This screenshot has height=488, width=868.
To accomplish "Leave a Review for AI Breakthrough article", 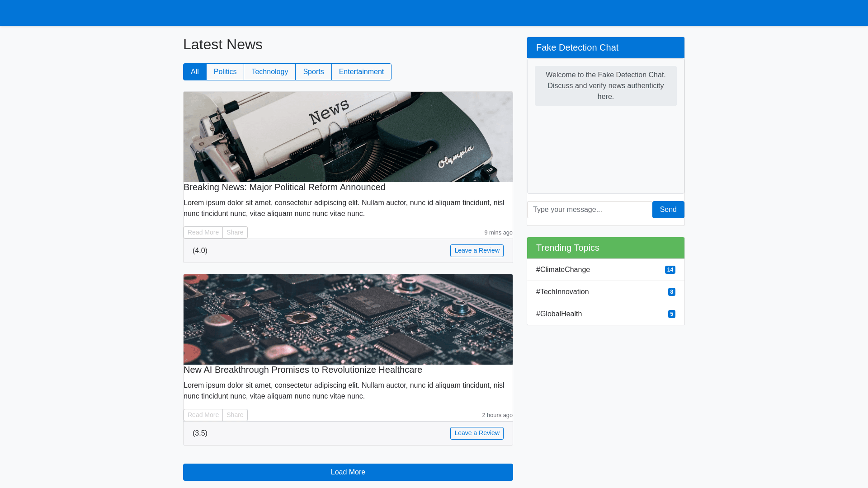I will click(x=476, y=433).
